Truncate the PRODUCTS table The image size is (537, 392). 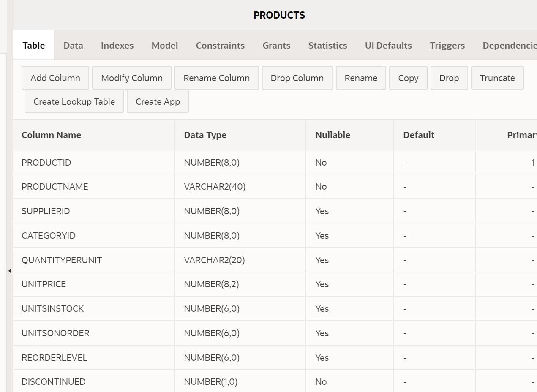tap(497, 78)
